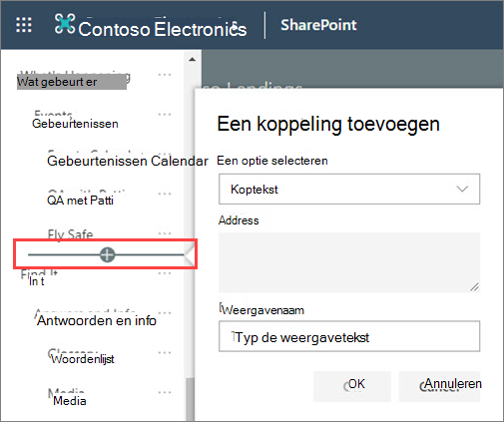This screenshot has width=504, height=422.
Task: Click into the Address text area
Action: [349, 262]
